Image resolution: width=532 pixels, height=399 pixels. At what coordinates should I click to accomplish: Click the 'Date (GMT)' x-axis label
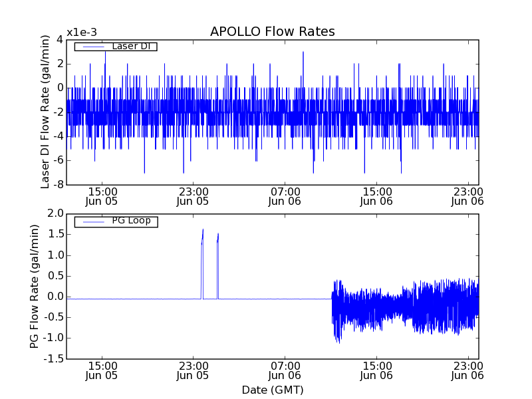273,390
